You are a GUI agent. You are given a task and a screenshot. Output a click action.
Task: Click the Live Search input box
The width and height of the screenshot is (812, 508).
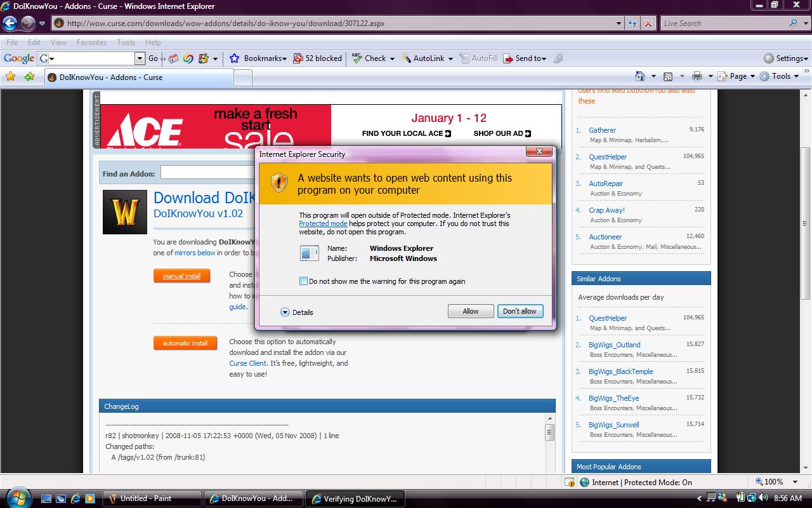pos(723,23)
